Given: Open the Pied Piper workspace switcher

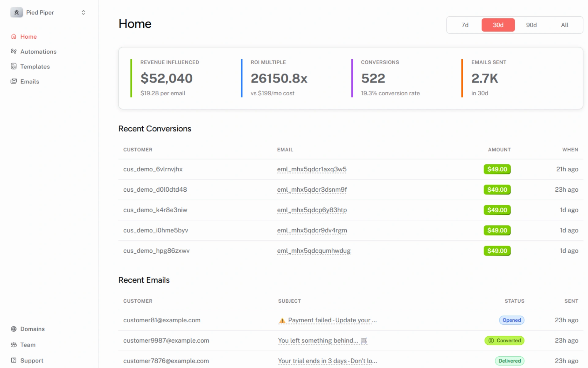Looking at the screenshot, I should tap(83, 12).
